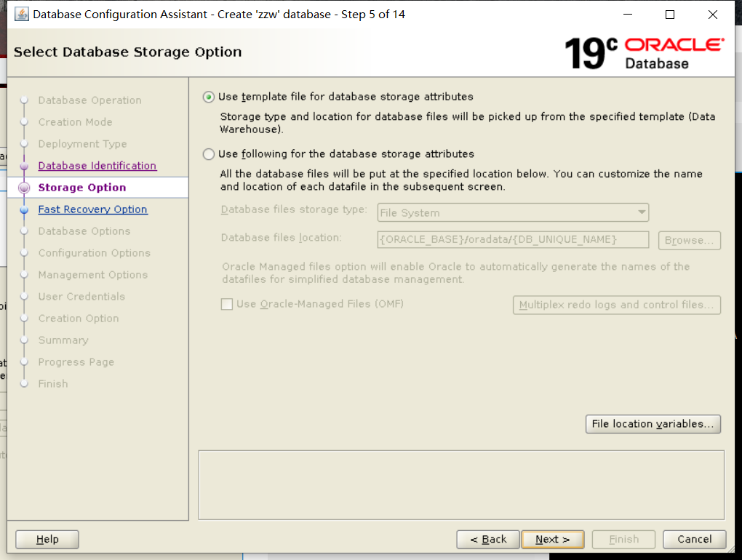Screen dimensions: 742x560
Task: Close the Database Configuration Assistant window
Action: point(713,15)
